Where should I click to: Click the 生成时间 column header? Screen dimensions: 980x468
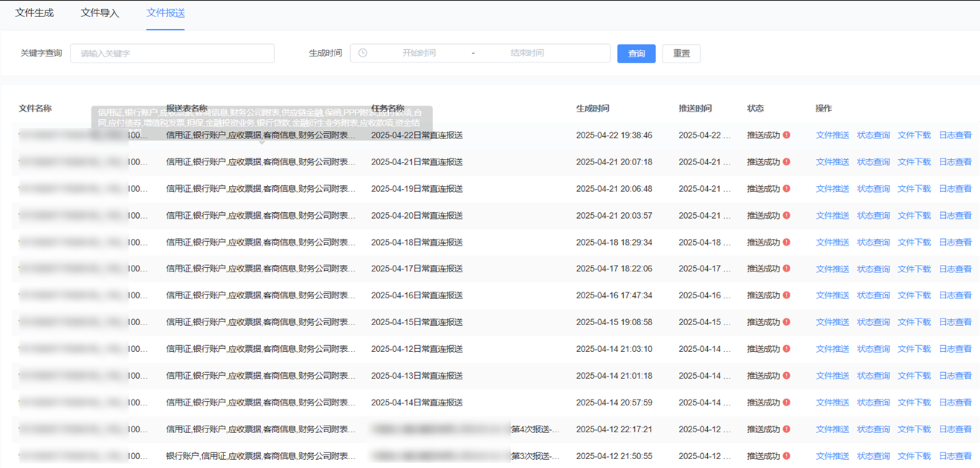pyautogui.click(x=593, y=109)
